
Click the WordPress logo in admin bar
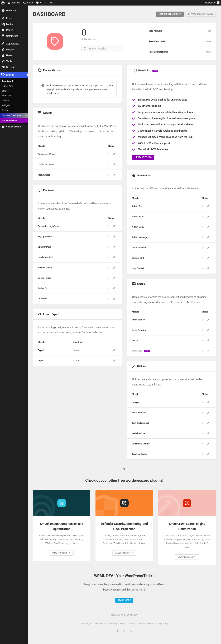(x=3, y=3)
